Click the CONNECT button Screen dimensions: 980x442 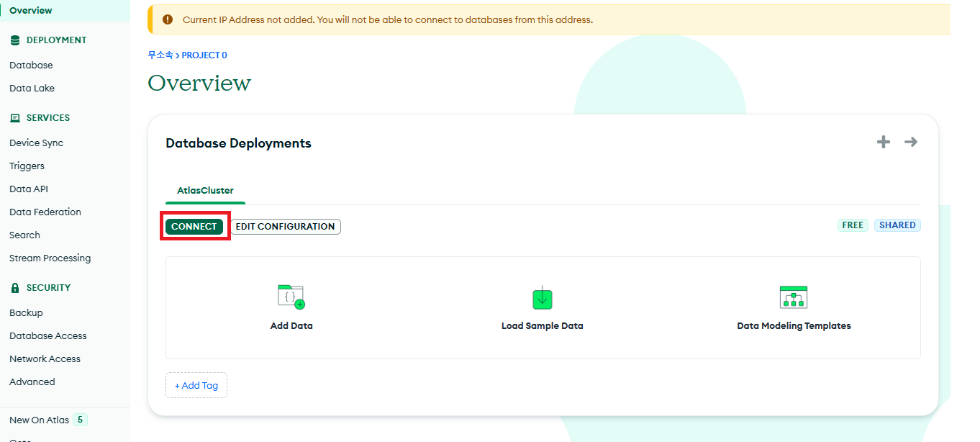click(194, 226)
